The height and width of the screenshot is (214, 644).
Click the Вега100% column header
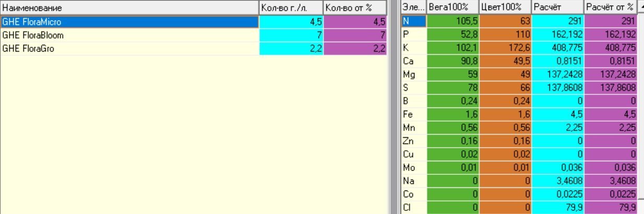tap(452, 8)
